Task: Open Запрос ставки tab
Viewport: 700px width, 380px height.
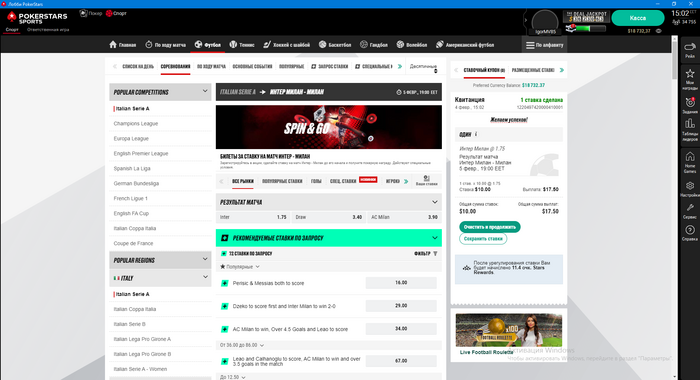Action: tap(329, 67)
